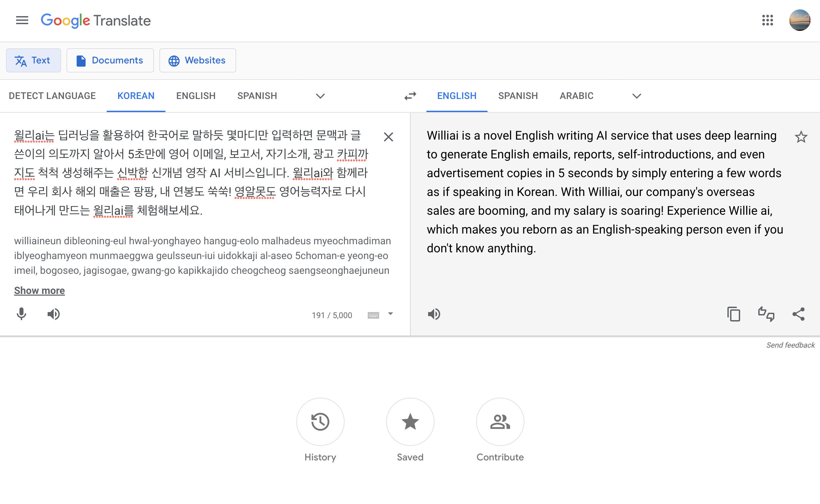
Task: Toggle the virtual keyboard input tool
Action: click(373, 315)
